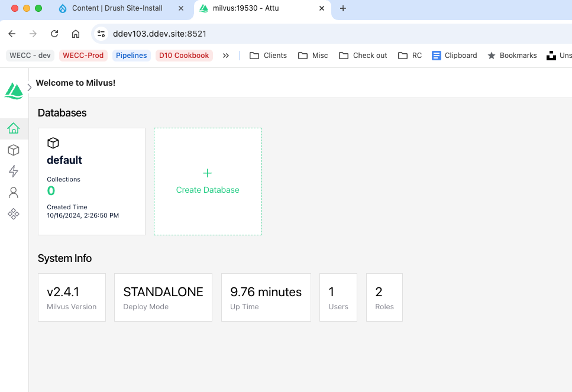Screen dimensions: 572x392
Task: Open the starred Bookmarks entry in the bar
Action: point(512,56)
